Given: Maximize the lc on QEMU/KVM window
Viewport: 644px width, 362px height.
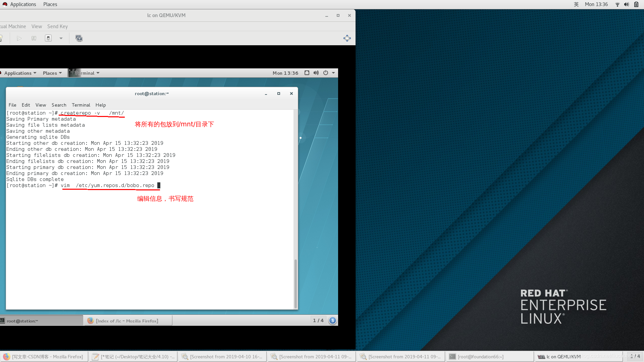Looking at the screenshot, I should click(338, 15).
